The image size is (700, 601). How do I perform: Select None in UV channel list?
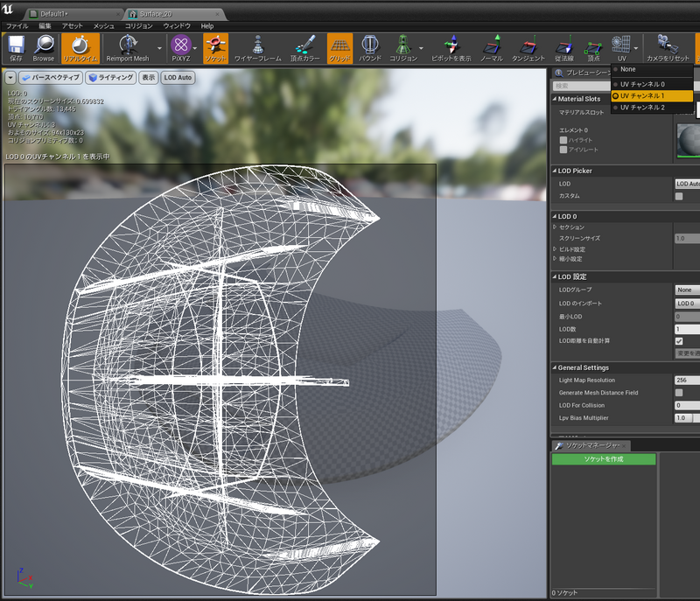[x=652, y=70]
